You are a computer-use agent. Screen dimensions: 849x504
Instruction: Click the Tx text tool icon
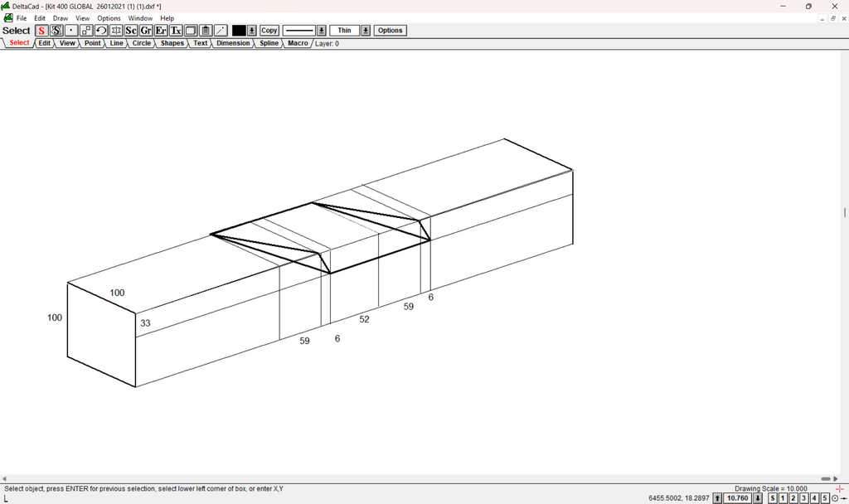pyautogui.click(x=176, y=31)
